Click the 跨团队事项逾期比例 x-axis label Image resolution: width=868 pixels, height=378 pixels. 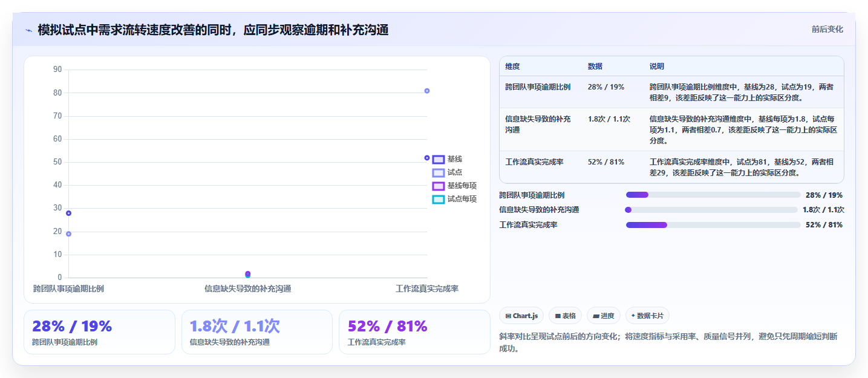click(68, 289)
